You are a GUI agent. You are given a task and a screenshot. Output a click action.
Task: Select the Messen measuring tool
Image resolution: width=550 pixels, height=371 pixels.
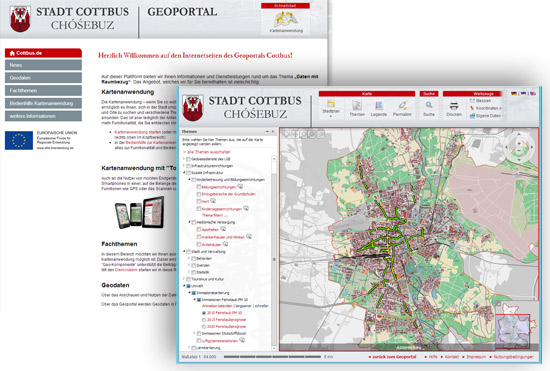pyautogui.click(x=480, y=101)
